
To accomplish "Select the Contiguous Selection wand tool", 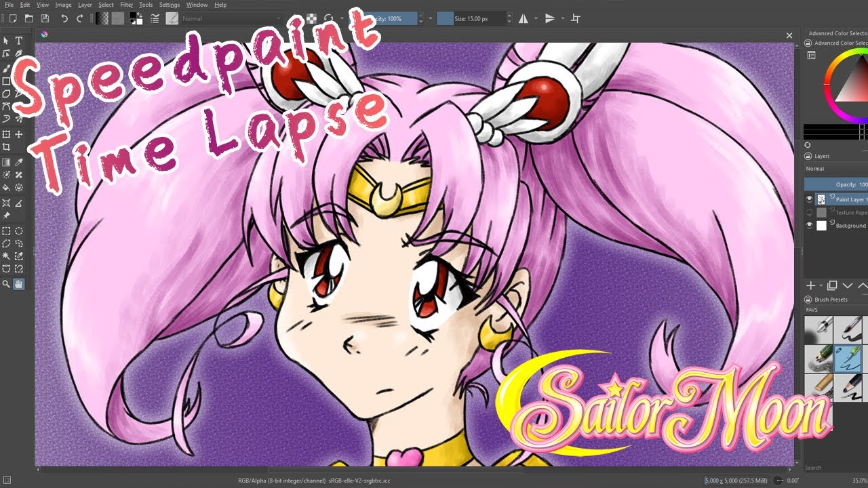I will (x=6, y=256).
